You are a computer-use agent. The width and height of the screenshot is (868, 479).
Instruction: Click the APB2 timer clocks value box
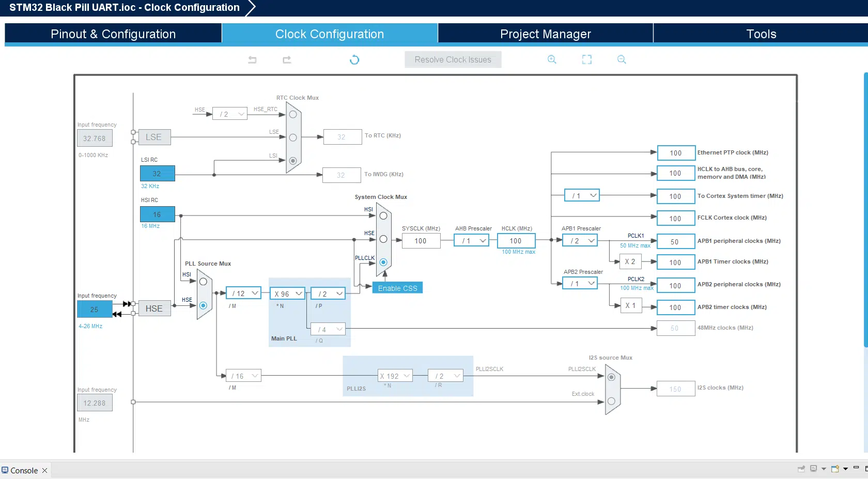pos(676,307)
